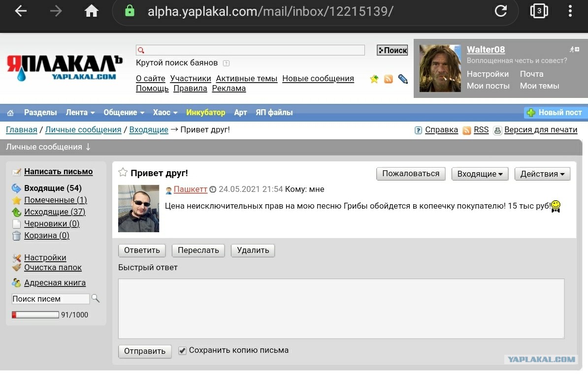Expand the Входящие dropdown button
This screenshot has width=588, height=374.
[480, 174]
